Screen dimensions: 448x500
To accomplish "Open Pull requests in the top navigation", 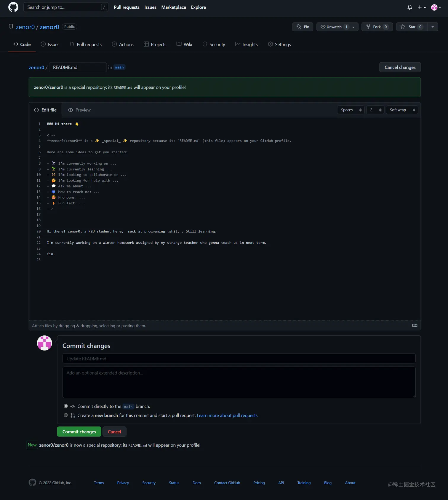I will 127,7.
